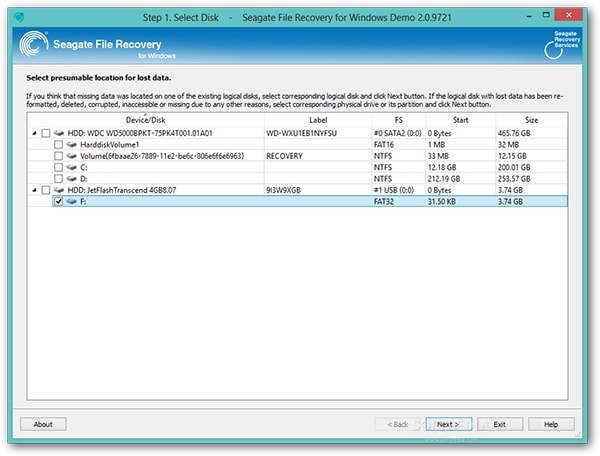Image resolution: width=600 pixels, height=456 pixels.
Task: Select the C: partition row
Action: [x=297, y=167]
